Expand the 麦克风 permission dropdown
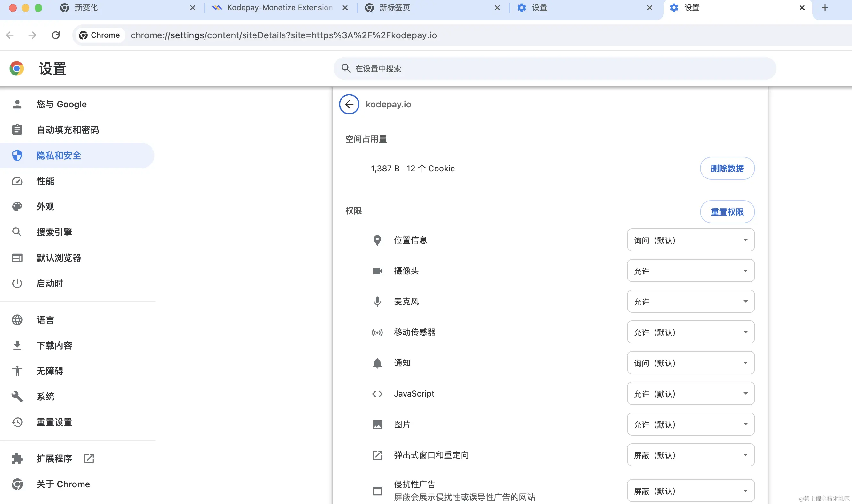Screen dimensions: 852x504 pos(691,302)
